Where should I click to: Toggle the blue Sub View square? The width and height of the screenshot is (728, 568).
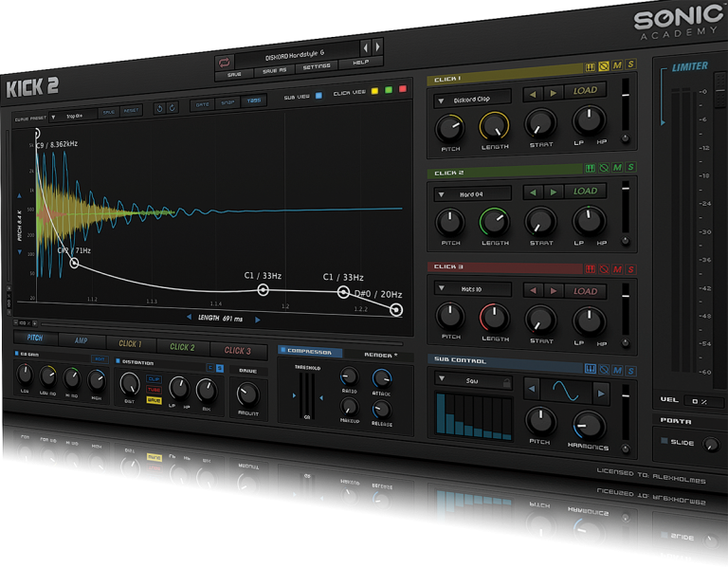(x=318, y=95)
